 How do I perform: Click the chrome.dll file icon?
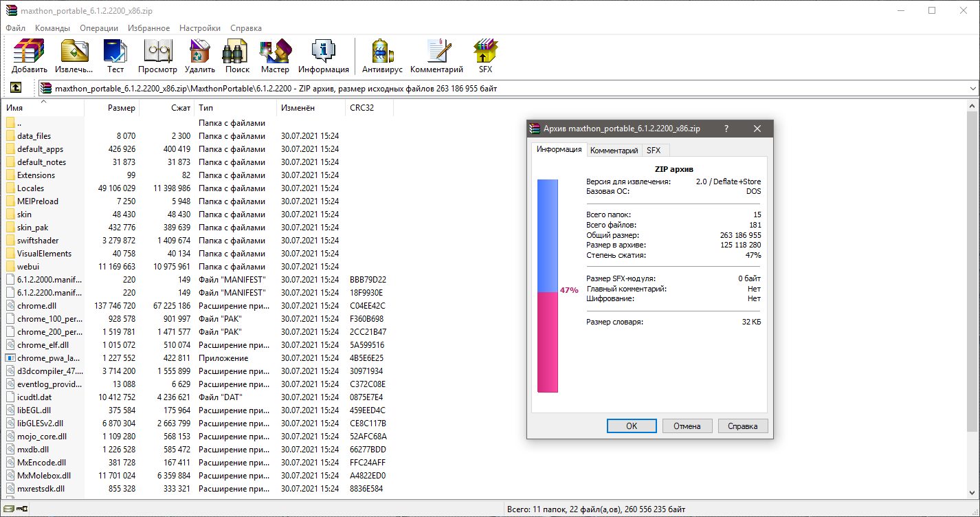click(x=10, y=306)
